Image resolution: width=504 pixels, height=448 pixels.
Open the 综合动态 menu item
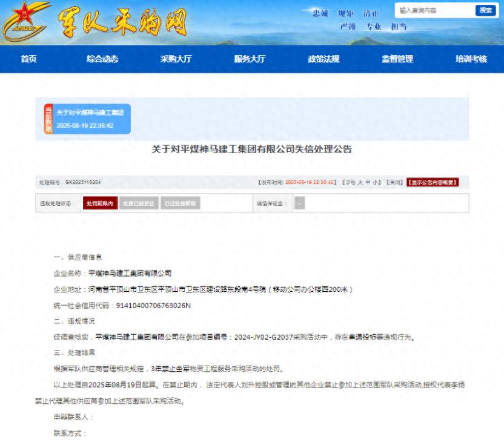tap(102, 59)
